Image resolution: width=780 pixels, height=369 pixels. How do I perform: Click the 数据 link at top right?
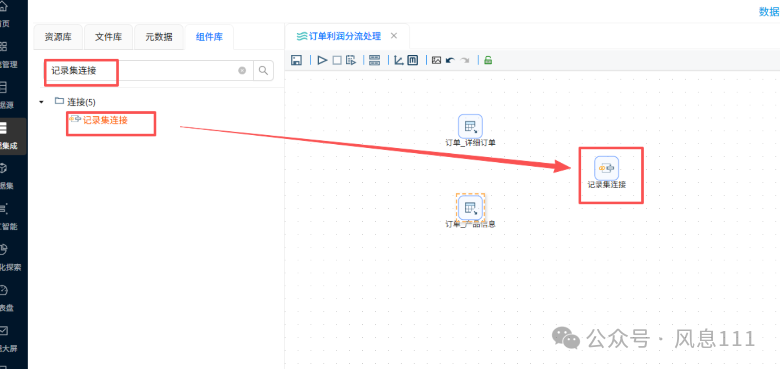(769, 12)
